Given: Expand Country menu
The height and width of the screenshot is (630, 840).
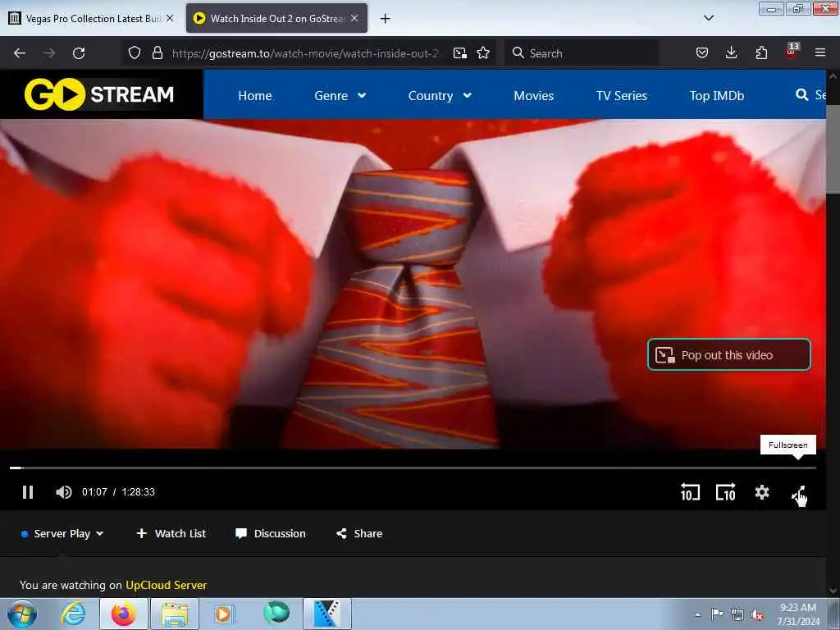Looking at the screenshot, I should pos(440,95).
